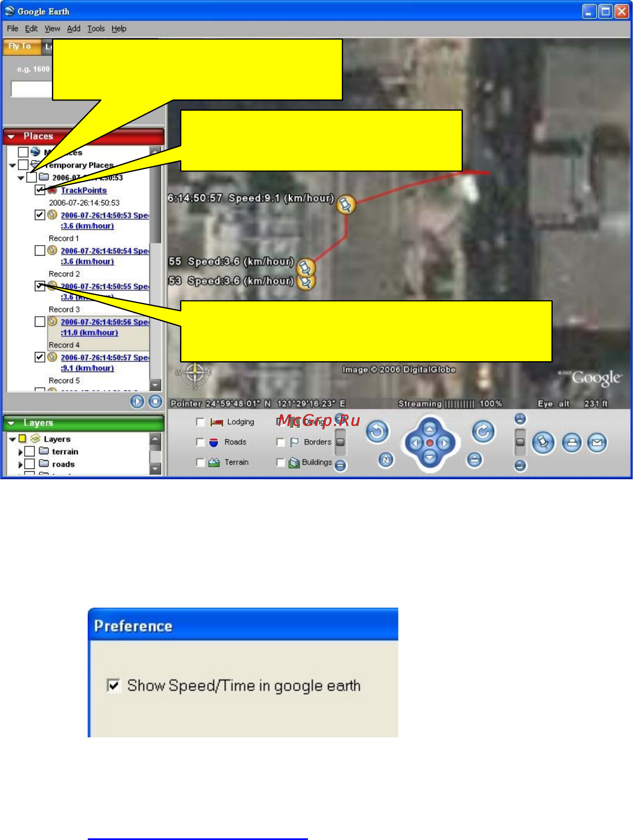Click Layers list scrollbar up arrow
This screenshot has width=633, height=840.
pyautogui.click(x=155, y=438)
